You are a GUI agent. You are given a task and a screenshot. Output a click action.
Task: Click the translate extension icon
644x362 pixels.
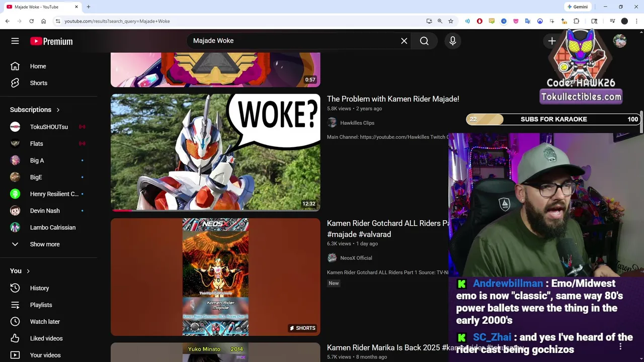pyautogui.click(x=528, y=21)
